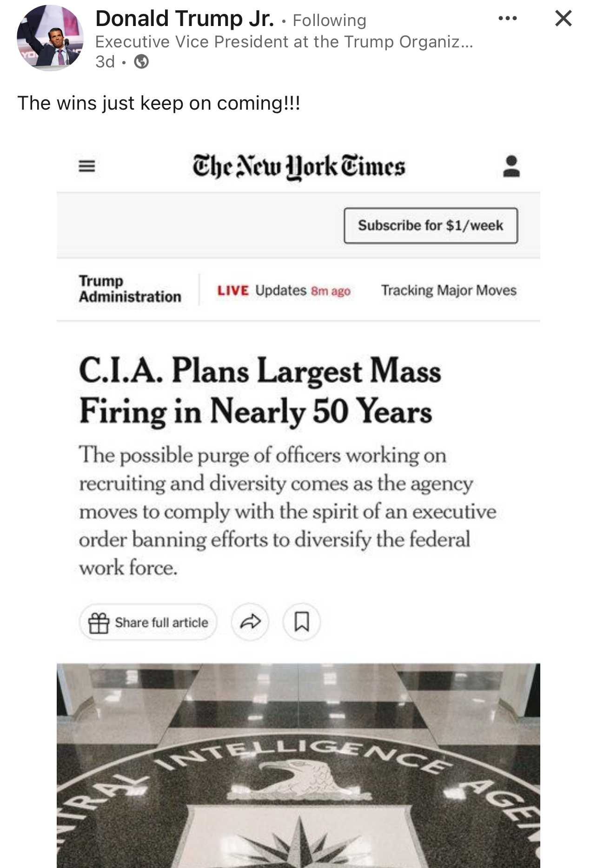The image size is (597, 868).
Task: Click the Share full article button
Action: pos(148,622)
